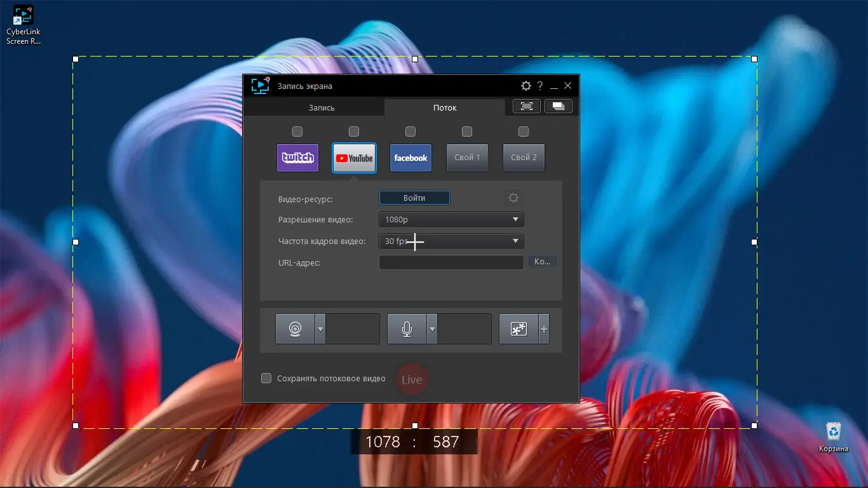This screenshot has height=488, width=868.
Task: Click the selection width value 1078
Action: 383,442
